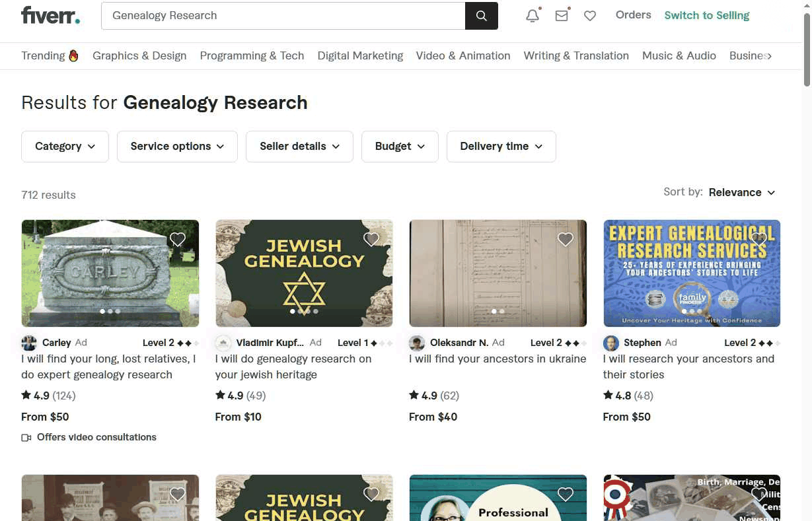
Task: Click Carley seller name
Action: click(56, 342)
